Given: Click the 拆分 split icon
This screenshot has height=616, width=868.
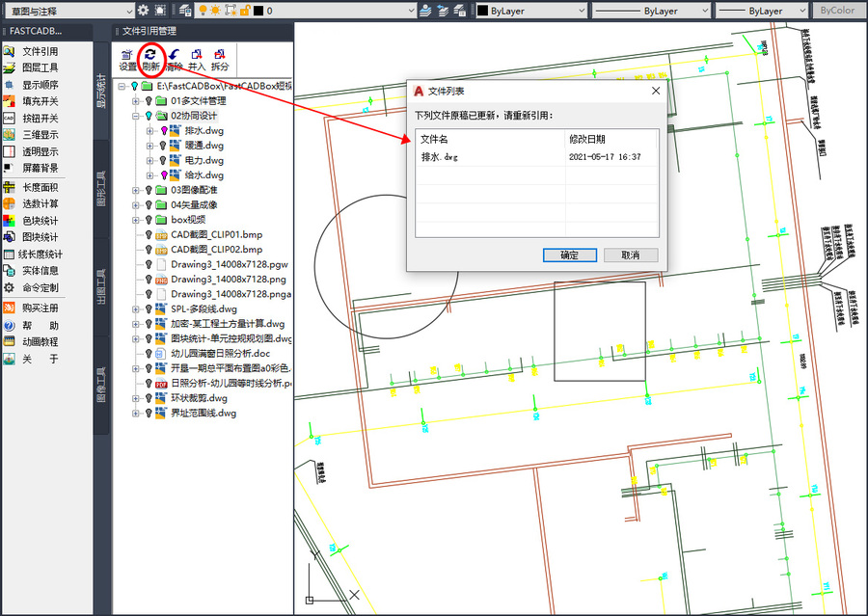Looking at the screenshot, I should (x=220, y=60).
